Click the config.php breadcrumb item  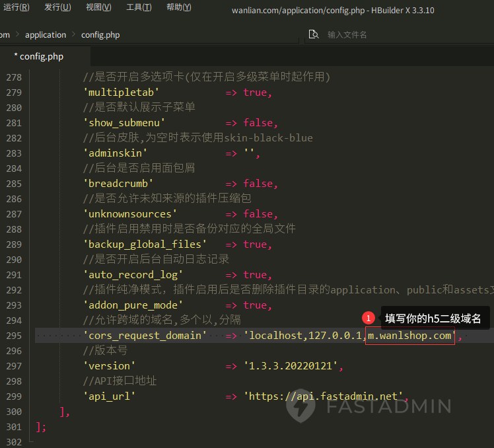100,34
